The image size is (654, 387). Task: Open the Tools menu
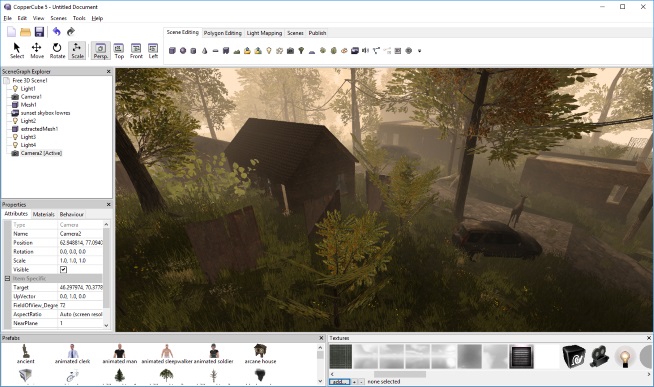(x=79, y=18)
